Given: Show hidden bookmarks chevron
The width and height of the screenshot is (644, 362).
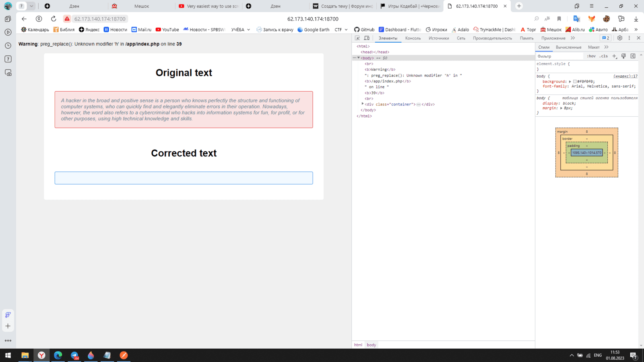Looking at the screenshot, I should (x=636, y=29).
